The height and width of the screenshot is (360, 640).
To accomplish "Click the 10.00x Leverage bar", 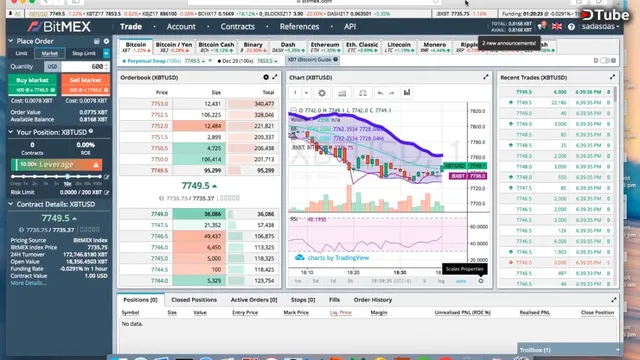I will [57, 165].
